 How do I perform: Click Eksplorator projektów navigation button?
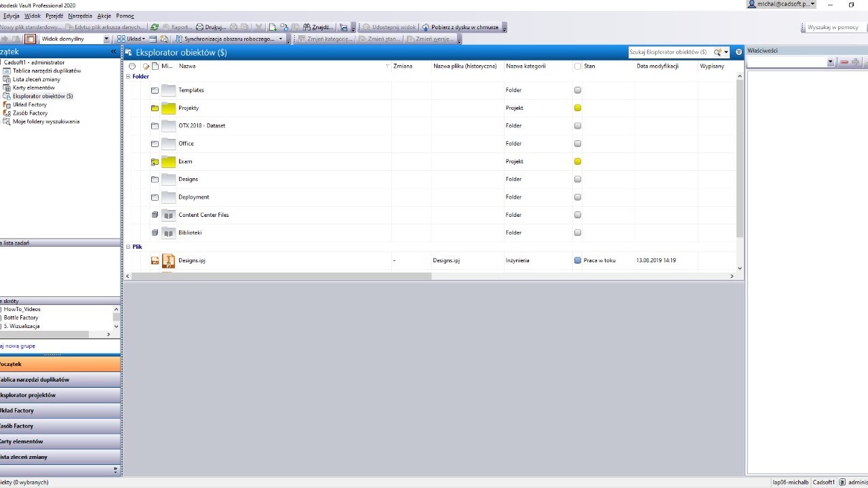(x=60, y=395)
